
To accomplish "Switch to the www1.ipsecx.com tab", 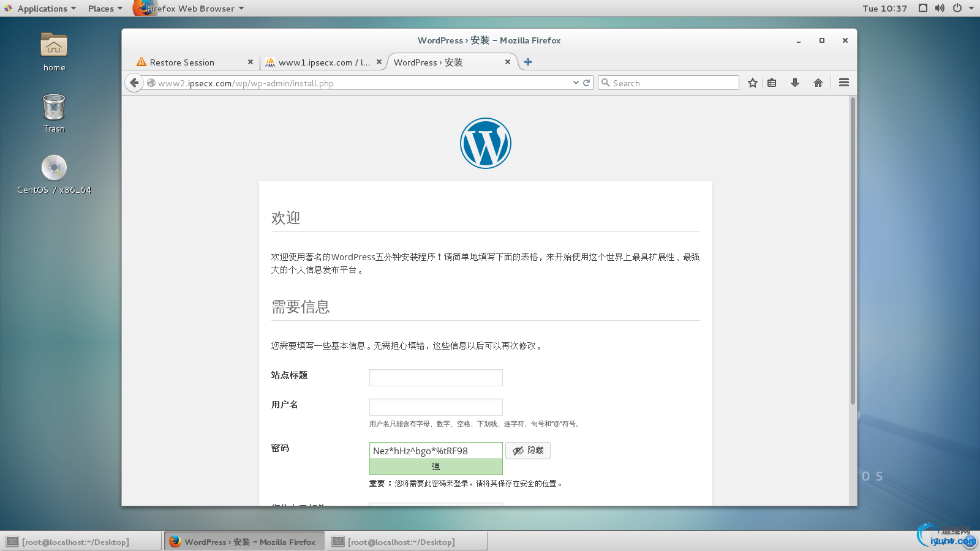I will click(323, 62).
